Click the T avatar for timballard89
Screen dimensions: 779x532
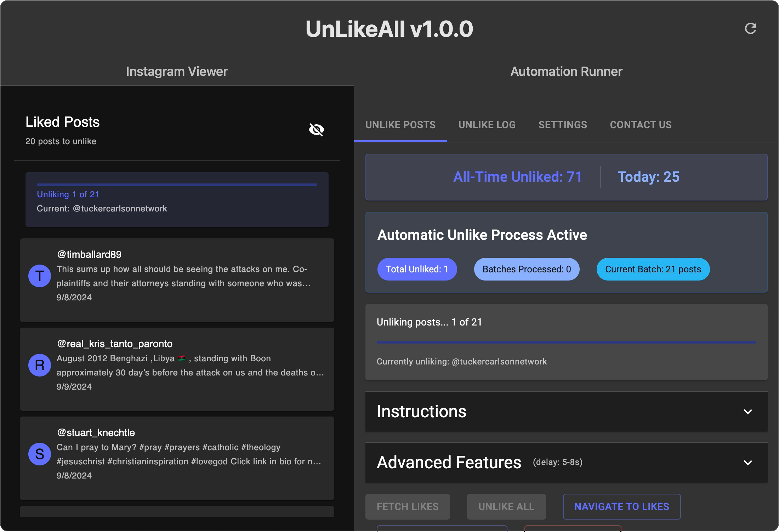click(x=40, y=276)
